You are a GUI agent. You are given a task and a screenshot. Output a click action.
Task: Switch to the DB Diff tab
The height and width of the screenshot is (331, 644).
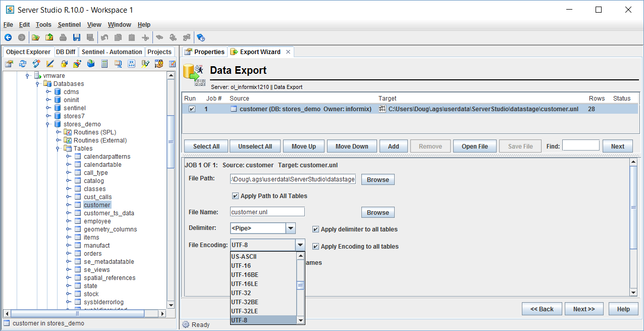[66, 52]
